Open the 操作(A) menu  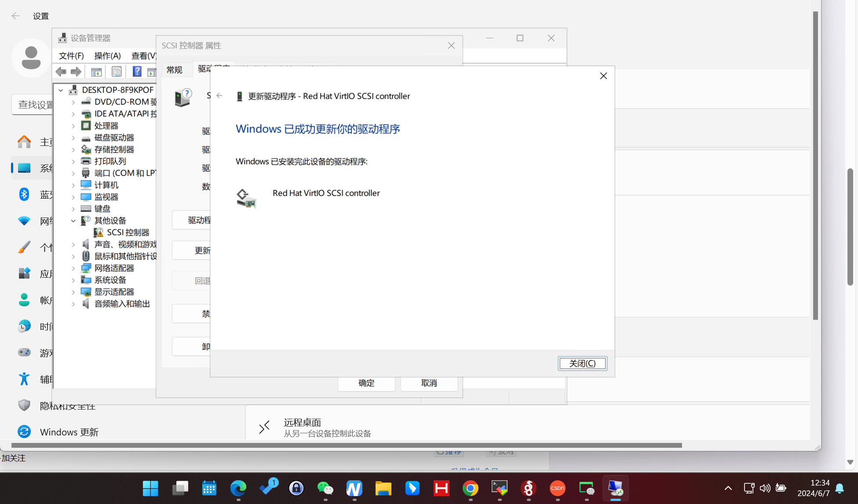(107, 56)
